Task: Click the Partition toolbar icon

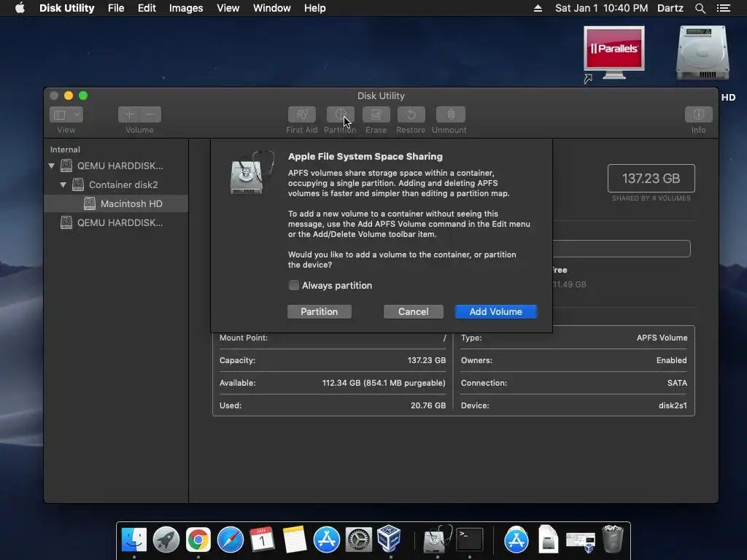Action: tap(340, 114)
